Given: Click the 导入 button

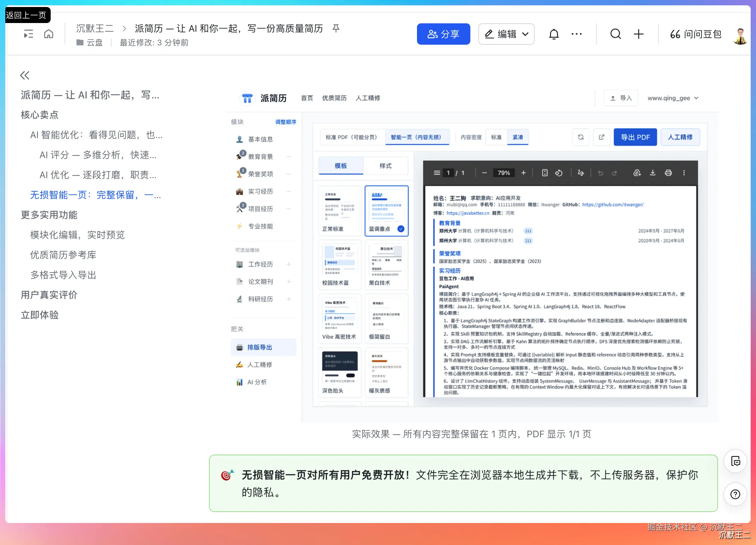Looking at the screenshot, I should point(621,98).
